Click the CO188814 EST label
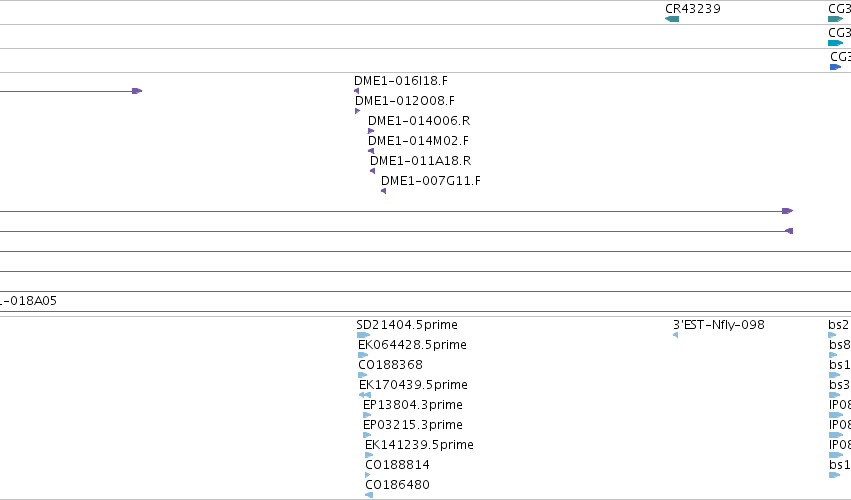The height and width of the screenshot is (500, 851). click(x=397, y=465)
